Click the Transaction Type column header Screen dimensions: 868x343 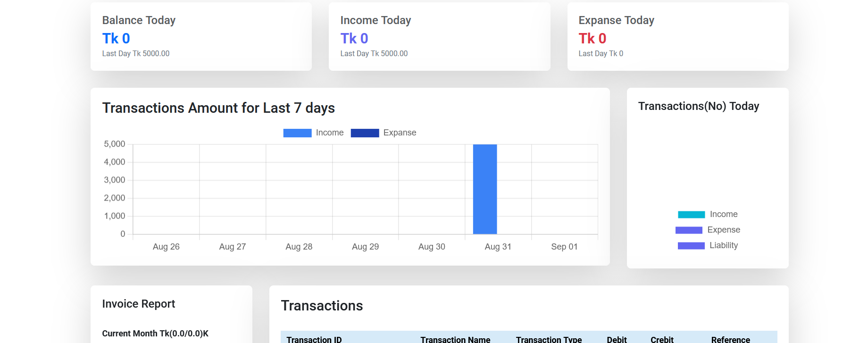[549, 339]
